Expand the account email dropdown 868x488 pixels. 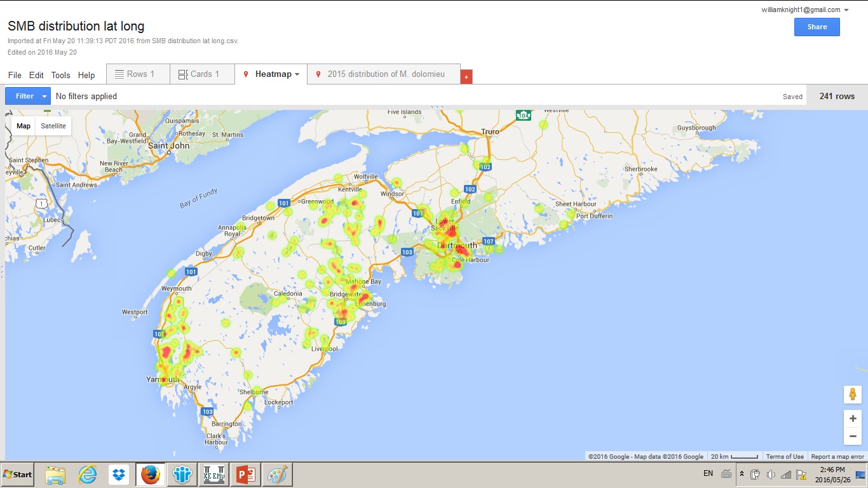(846, 10)
